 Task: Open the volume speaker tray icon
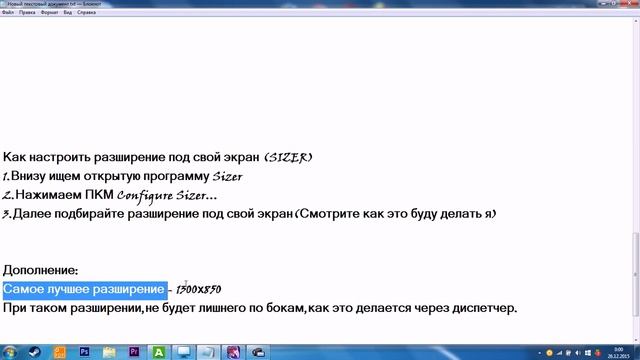[x=578, y=353]
